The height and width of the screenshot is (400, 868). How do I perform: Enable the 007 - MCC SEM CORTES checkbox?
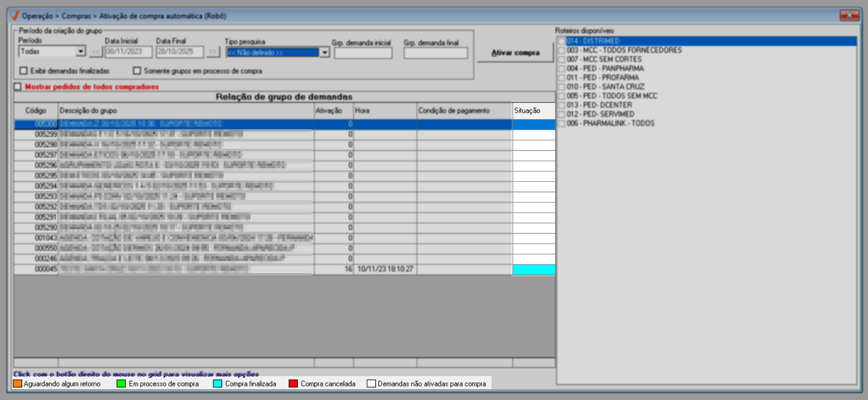pos(561,60)
